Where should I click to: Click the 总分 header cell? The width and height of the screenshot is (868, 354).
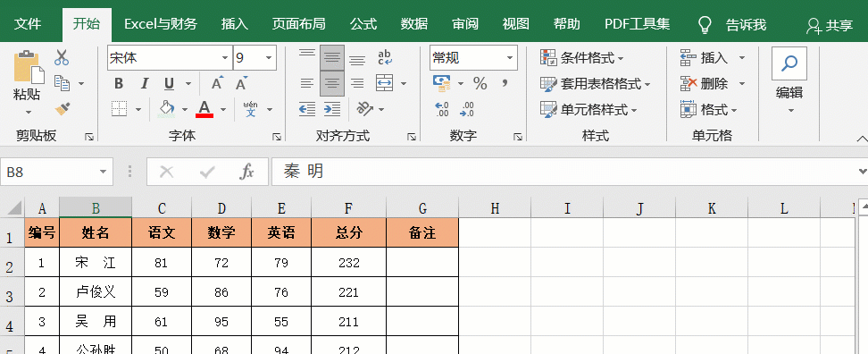click(349, 232)
